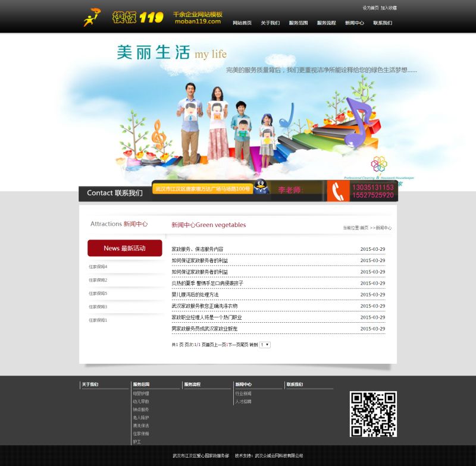Click the date beside 婴儿腹泻后的处理方法
The height and width of the screenshot is (466, 476).
(x=372, y=295)
